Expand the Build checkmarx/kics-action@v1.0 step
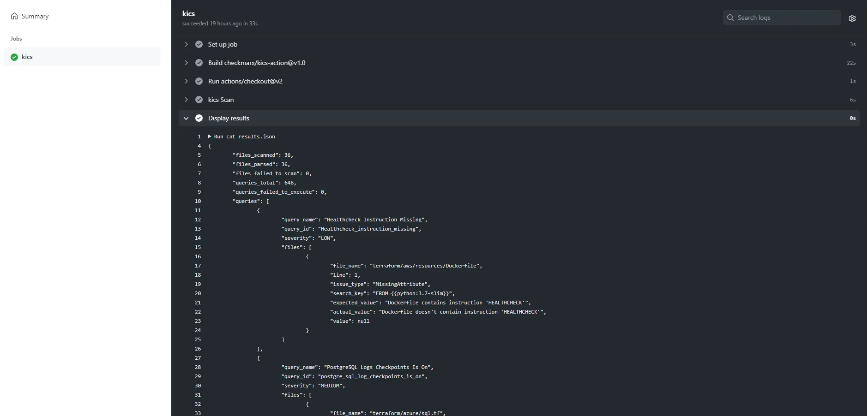Screen dimensions: 868x416 coord(186,63)
